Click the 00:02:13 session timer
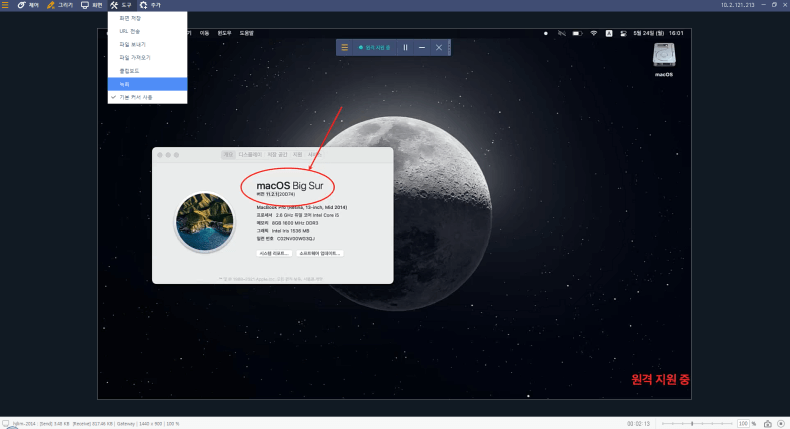Screen dimensions: 790x429 pos(639,424)
